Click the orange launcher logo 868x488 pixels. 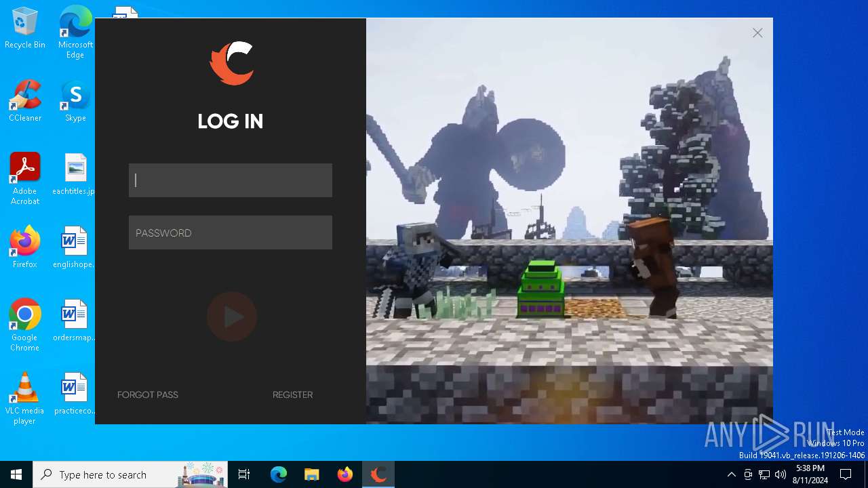[x=231, y=63]
